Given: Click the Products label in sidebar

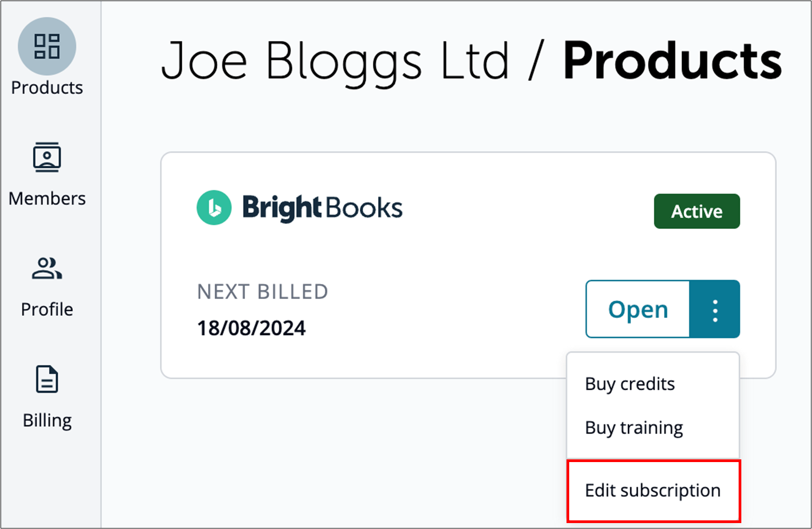Looking at the screenshot, I should pos(47,87).
